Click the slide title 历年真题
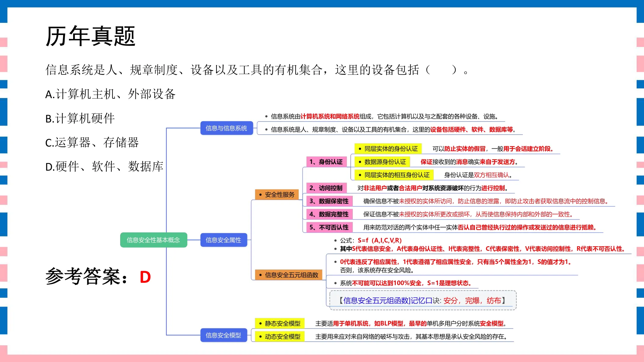This screenshot has width=644, height=362. coord(90,36)
